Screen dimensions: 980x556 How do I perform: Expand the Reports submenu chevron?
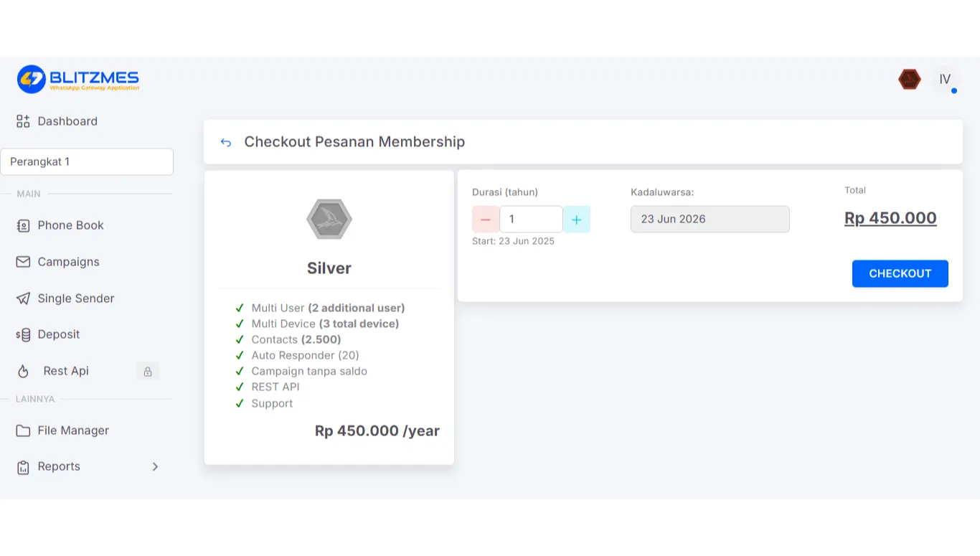155,466
